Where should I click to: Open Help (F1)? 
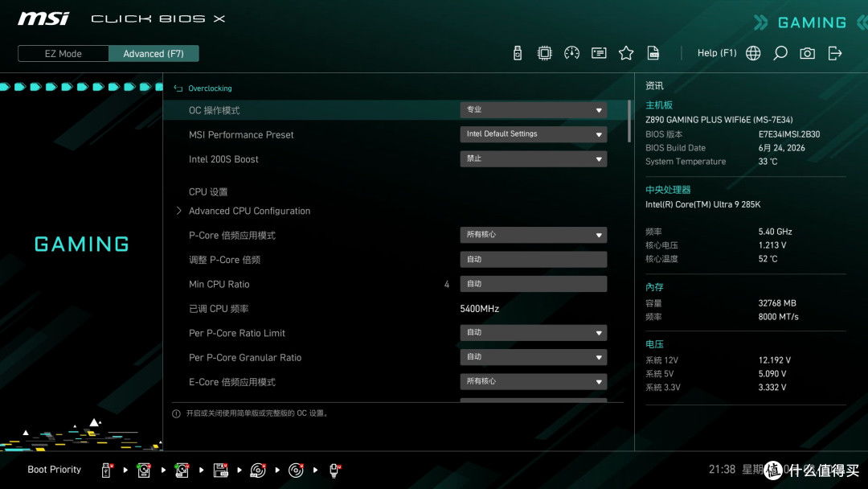(717, 53)
